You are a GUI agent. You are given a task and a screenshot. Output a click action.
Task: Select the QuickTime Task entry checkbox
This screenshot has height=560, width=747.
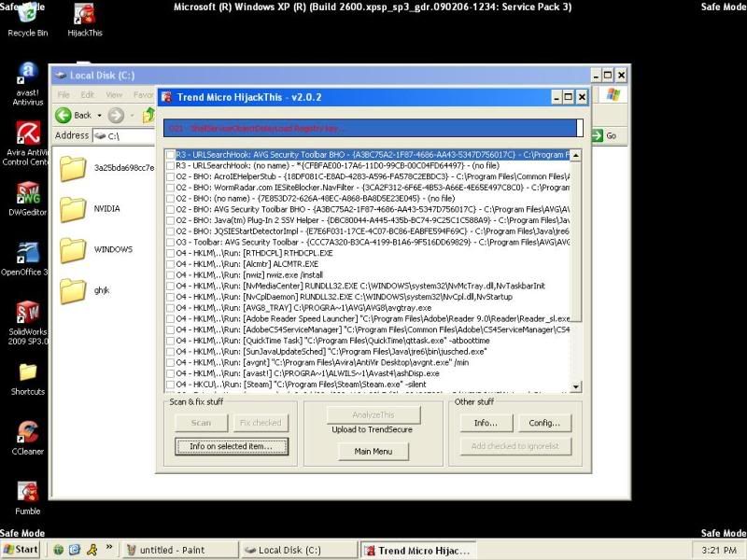[x=170, y=341]
